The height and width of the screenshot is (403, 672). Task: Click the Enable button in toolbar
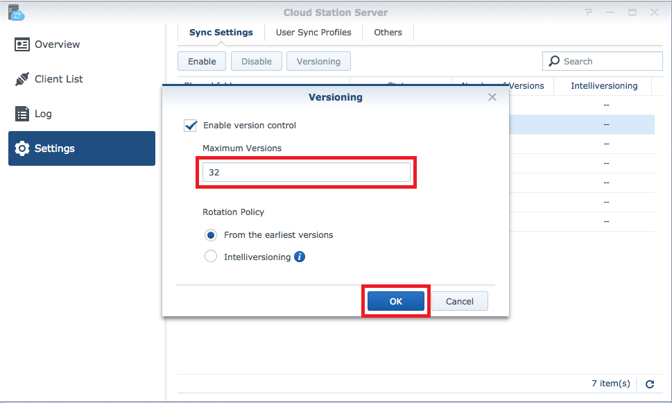pyautogui.click(x=202, y=61)
